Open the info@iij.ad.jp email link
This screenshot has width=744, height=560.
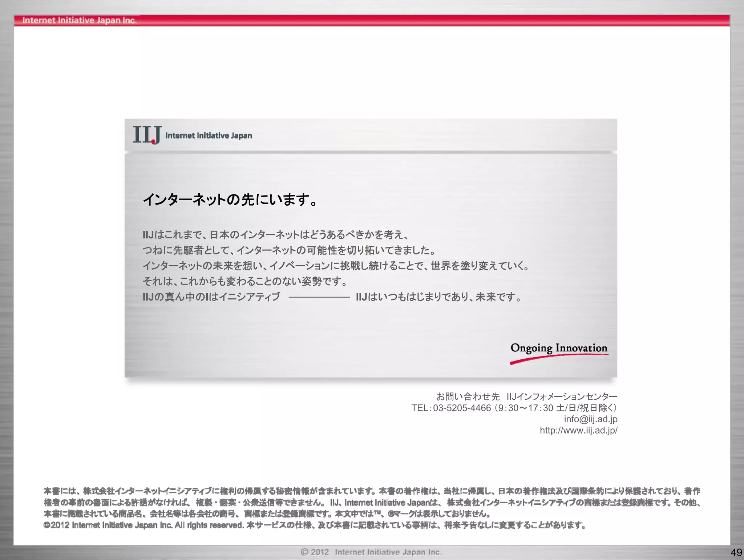(591, 419)
